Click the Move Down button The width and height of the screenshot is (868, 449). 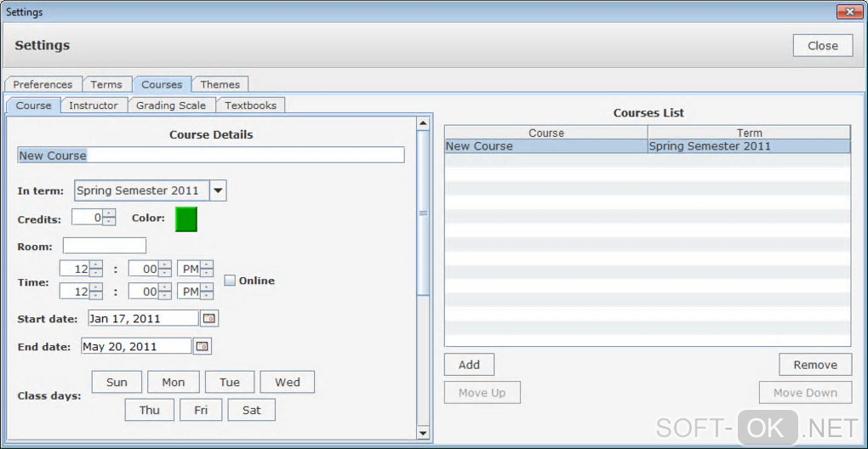pos(805,393)
